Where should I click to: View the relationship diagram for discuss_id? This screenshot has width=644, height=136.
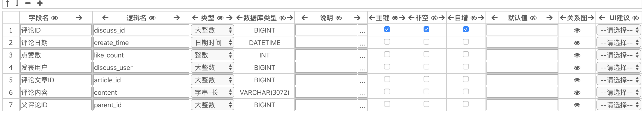pyautogui.click(x=577, y=30)
